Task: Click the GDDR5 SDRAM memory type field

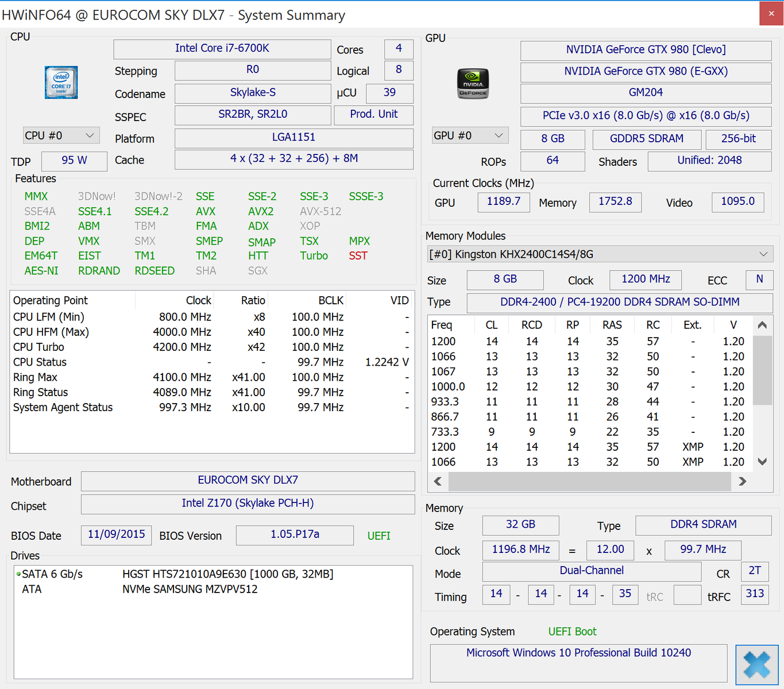Action: 647,140
